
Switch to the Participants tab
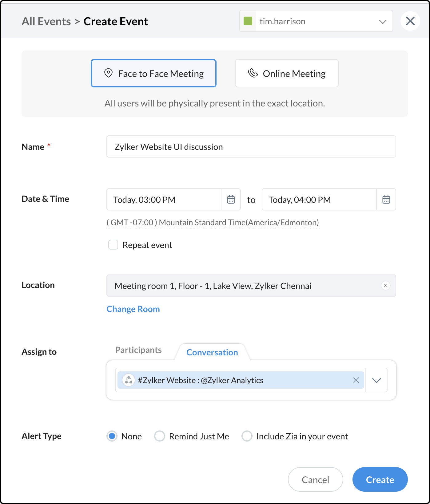point(138,350)
